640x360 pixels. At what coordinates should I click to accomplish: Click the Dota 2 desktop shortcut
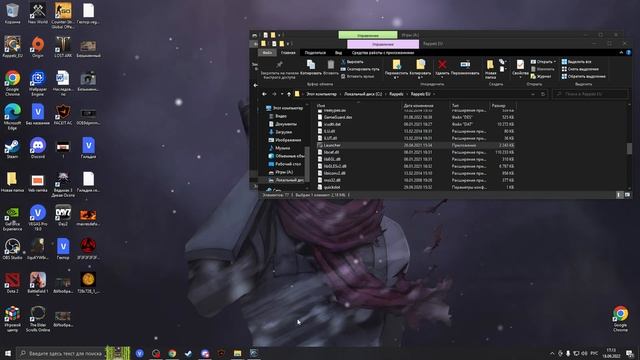(x=12, y=283)
